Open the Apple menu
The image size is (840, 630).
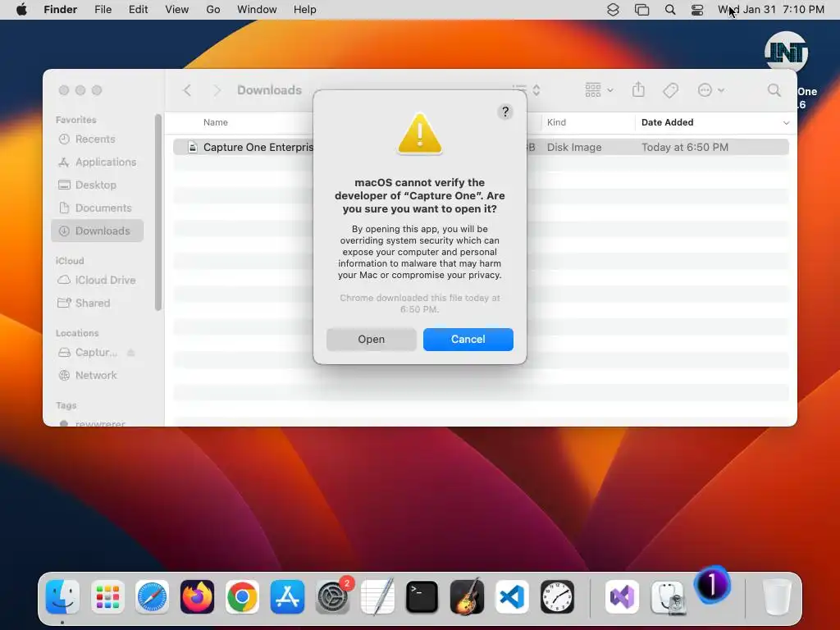[21, 10]
